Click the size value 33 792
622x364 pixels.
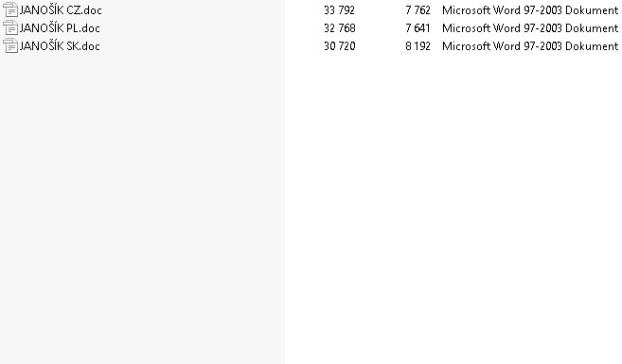pos(339,10)
